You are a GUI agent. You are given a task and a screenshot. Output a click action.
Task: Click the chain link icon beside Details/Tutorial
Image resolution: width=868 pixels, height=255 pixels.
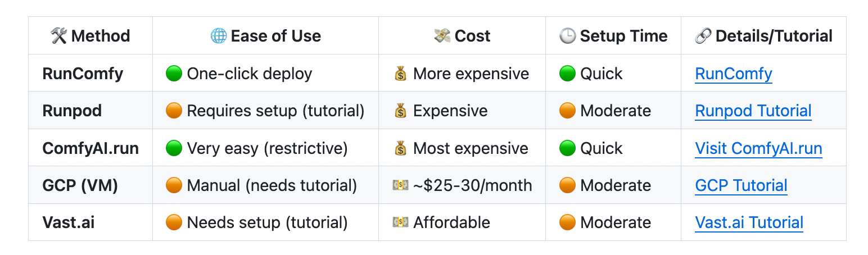[703, 36]
